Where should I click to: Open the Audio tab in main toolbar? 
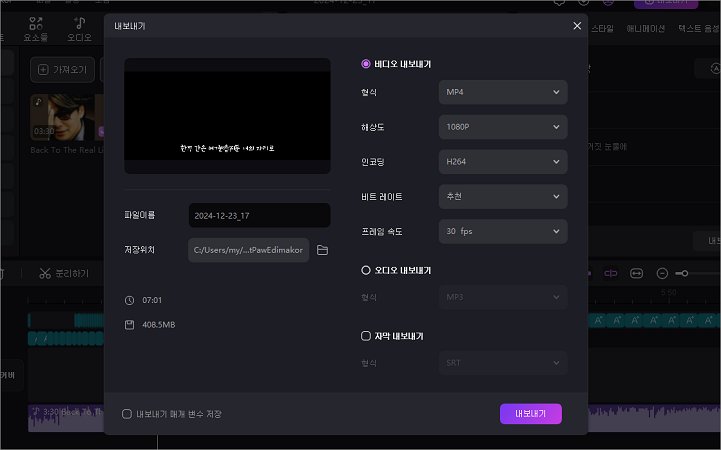pyautogui.click(x=79, y=29)
